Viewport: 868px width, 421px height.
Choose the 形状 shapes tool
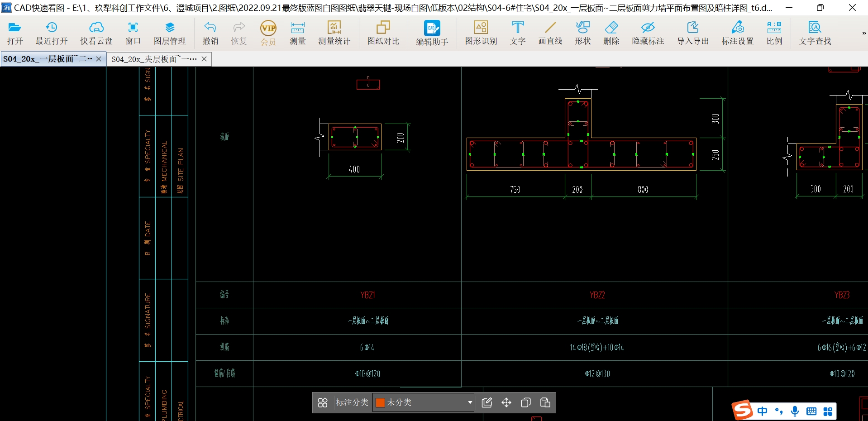pyautogui.click(x=582, y=33)
